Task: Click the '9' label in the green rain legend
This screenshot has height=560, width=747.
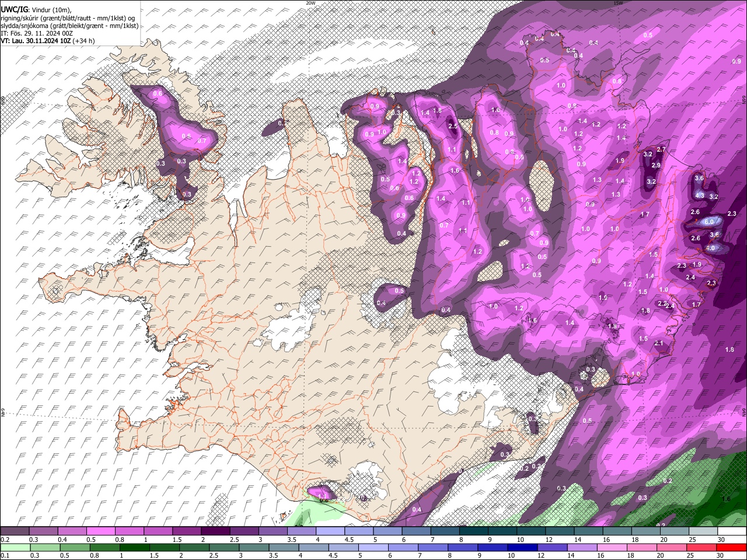Action: [x=479, y=556]
